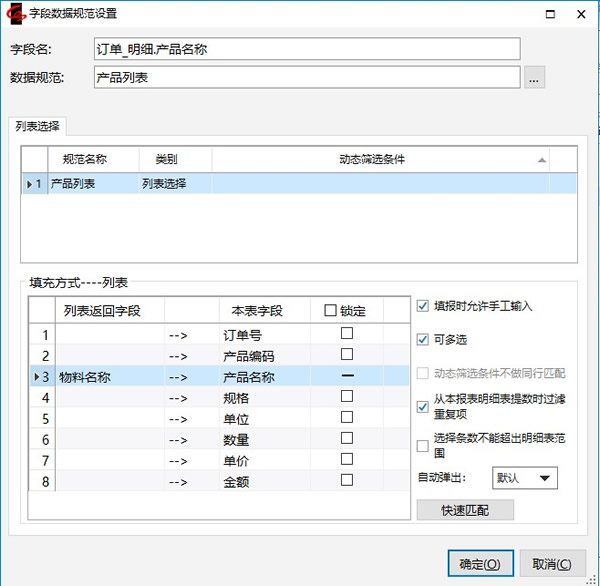The height and width of the screenshot is (586, 600).
Task: Click the 物料名称 return field cell
Action: [x=109, y=377]
